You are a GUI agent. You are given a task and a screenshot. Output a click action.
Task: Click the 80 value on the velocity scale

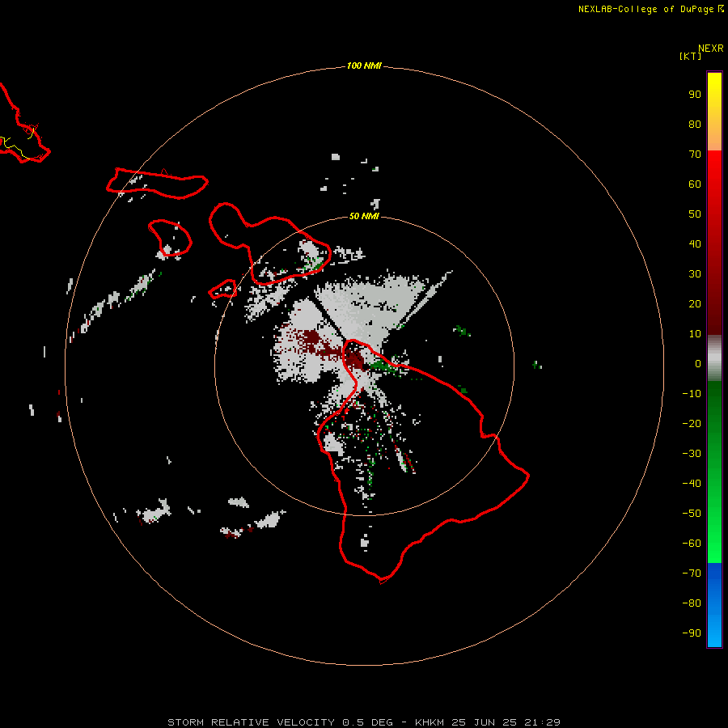[x=695, y=125]
